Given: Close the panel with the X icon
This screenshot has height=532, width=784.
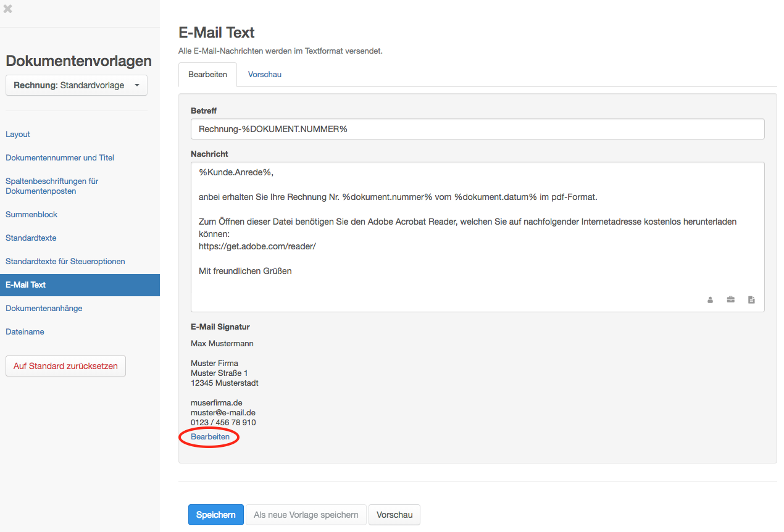Looking at the screenshot, I should (x=8, y=9).
